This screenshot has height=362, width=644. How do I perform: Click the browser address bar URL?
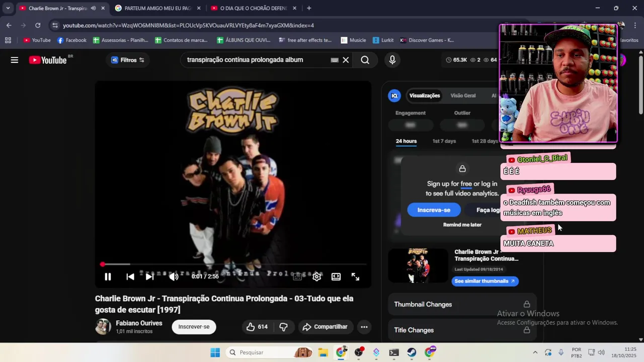point(188,25)
